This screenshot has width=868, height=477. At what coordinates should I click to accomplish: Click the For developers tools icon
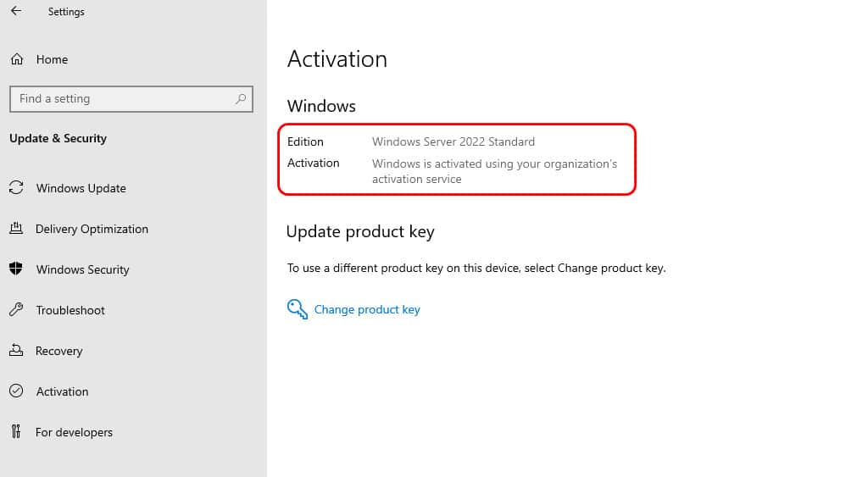(x=16, y=431)
